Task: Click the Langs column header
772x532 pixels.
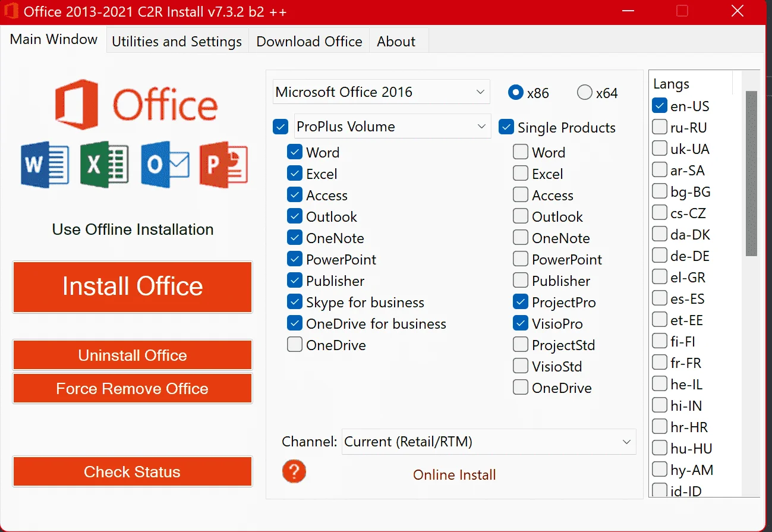Action: pos(691,84)
